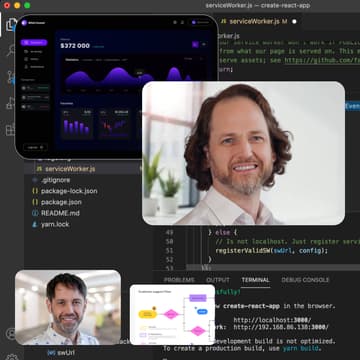Click the registerValidSW(swUrl, config); code line

coord(272,250)
